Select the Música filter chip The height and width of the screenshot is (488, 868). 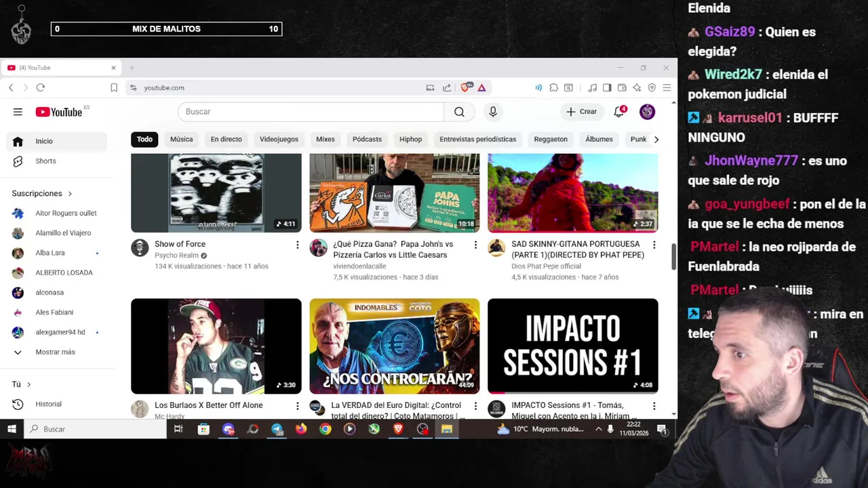click(181, 139)
